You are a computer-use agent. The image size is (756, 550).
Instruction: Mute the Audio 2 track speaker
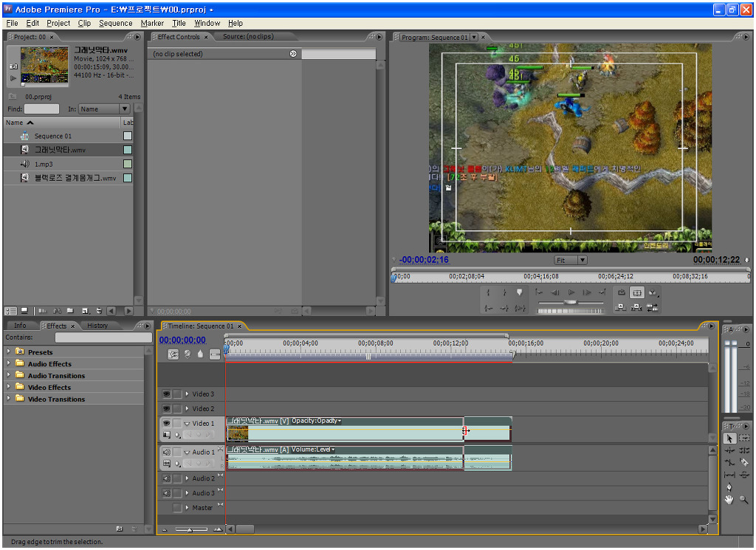tap(166, 478)
